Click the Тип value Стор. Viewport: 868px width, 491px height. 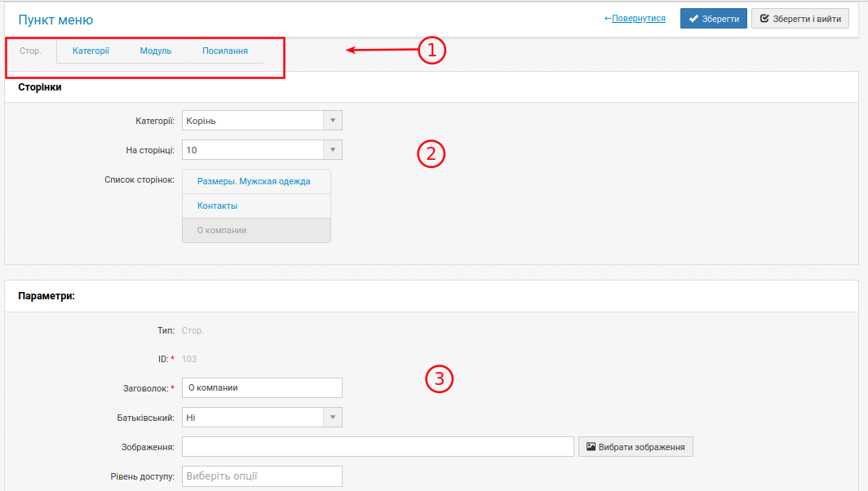(193, 330)
